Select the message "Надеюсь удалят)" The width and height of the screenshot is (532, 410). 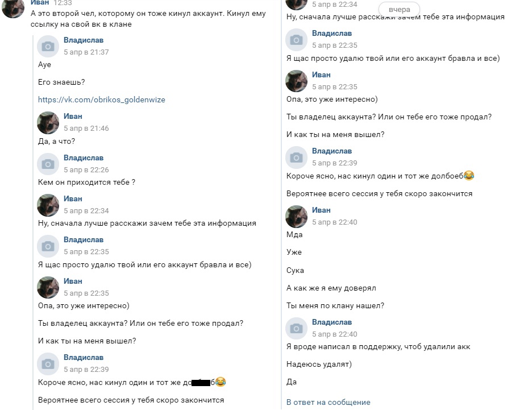tap(319, 365)
